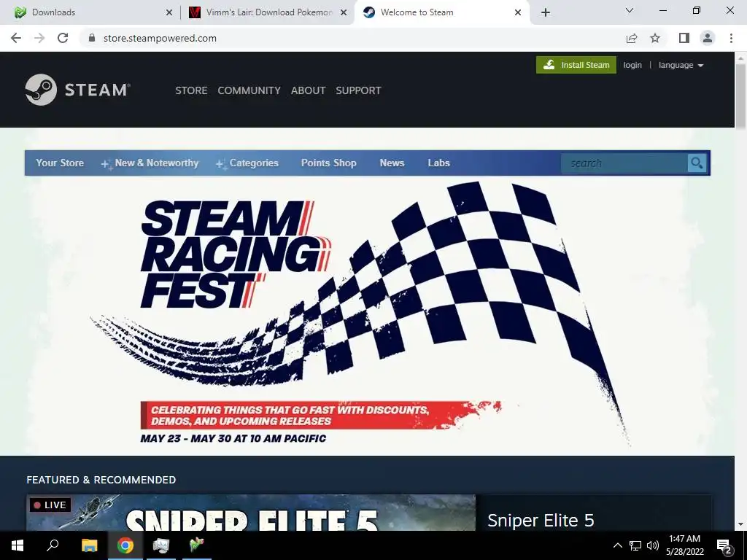Open the Points Shop tab
Viewport: 747px width, 560px height.
point(329,163)
